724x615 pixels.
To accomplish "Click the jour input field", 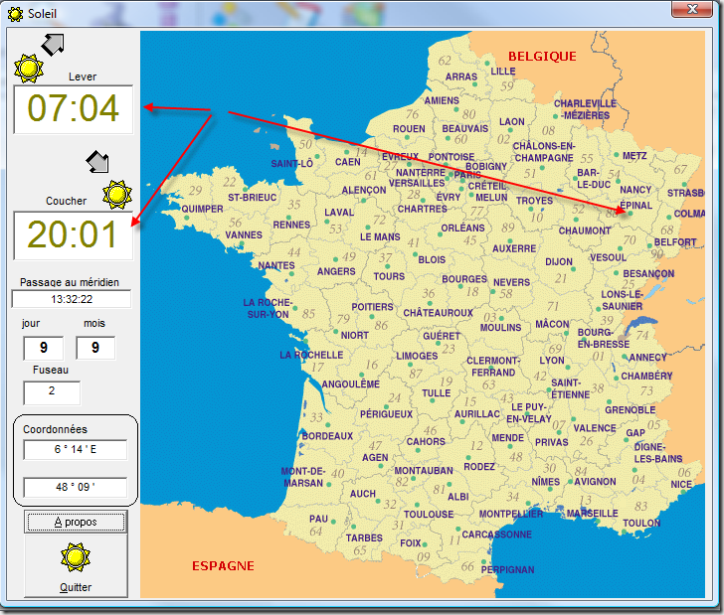I will [x=41, y=348].
